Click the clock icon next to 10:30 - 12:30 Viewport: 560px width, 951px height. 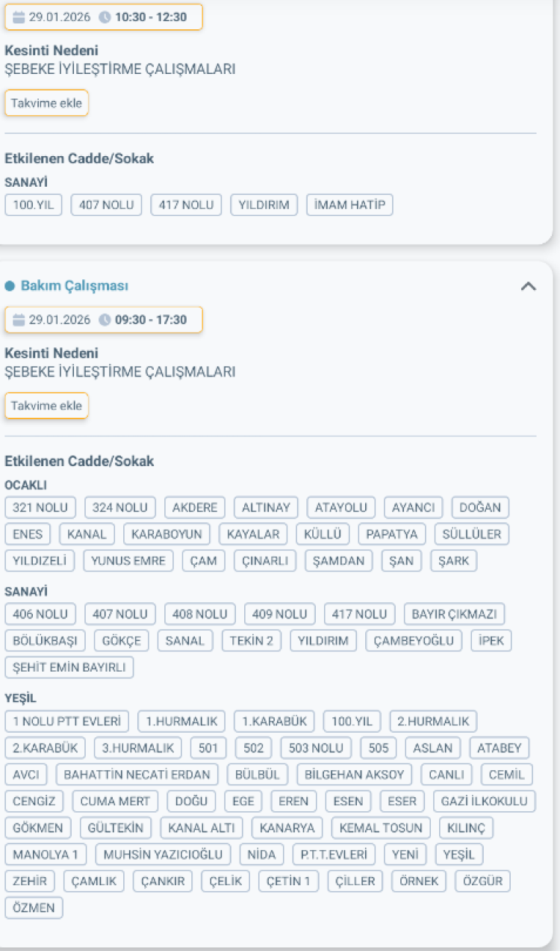click(105, 17)
